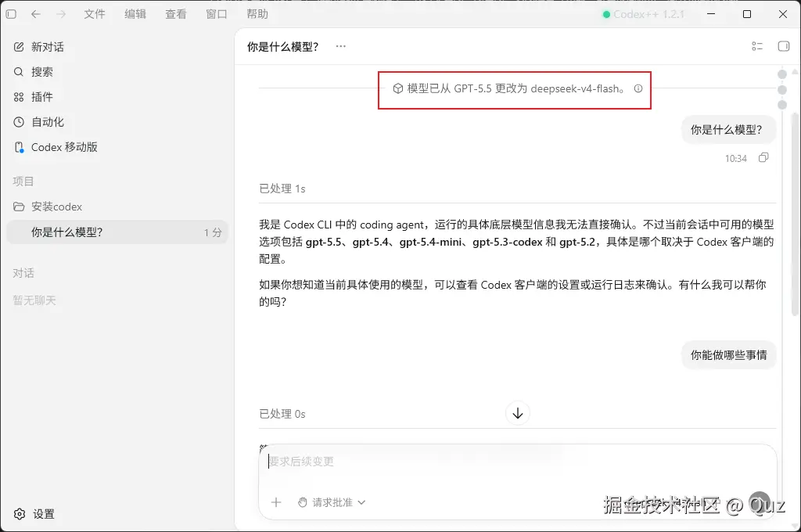Click the 你能做哪些事情 message bubble
Screen dimensions: 801x532
728,355
